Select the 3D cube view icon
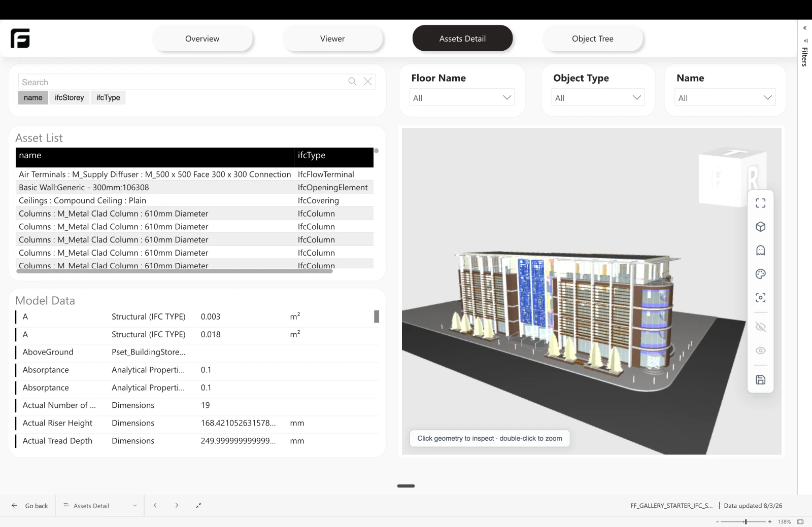 pyautogui.click(x=760, y=227)
